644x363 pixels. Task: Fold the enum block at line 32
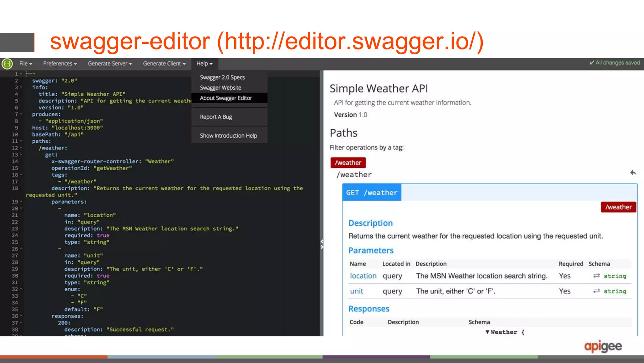(21, 289)
